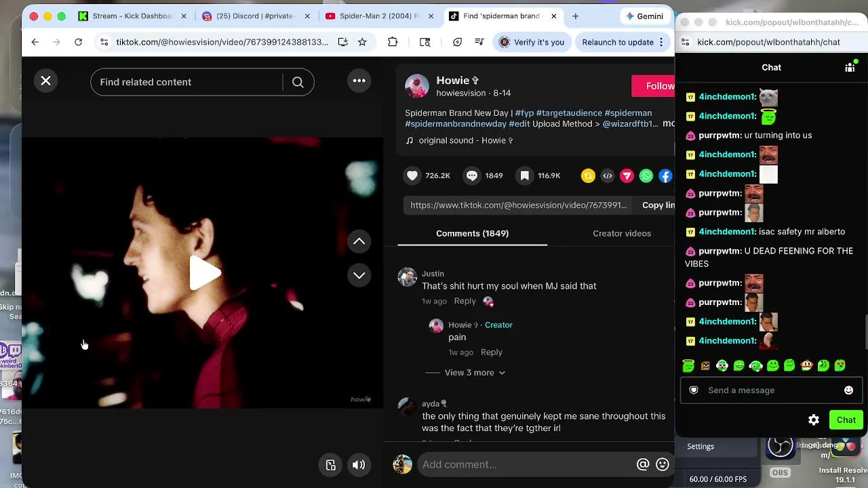This screenshot has height=488, width=868.
Task: Send to friends with red paper-plane icon
Action: [627, 176]
